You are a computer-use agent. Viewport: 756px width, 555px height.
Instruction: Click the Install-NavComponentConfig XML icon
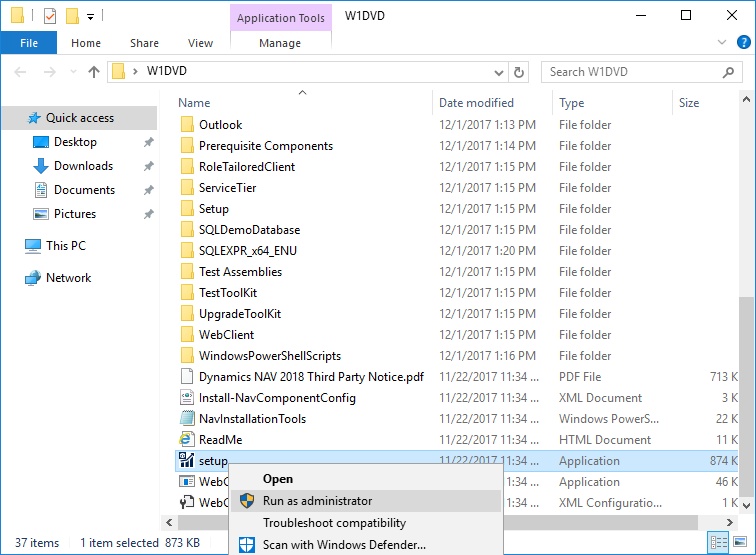[x=187, y=397]
